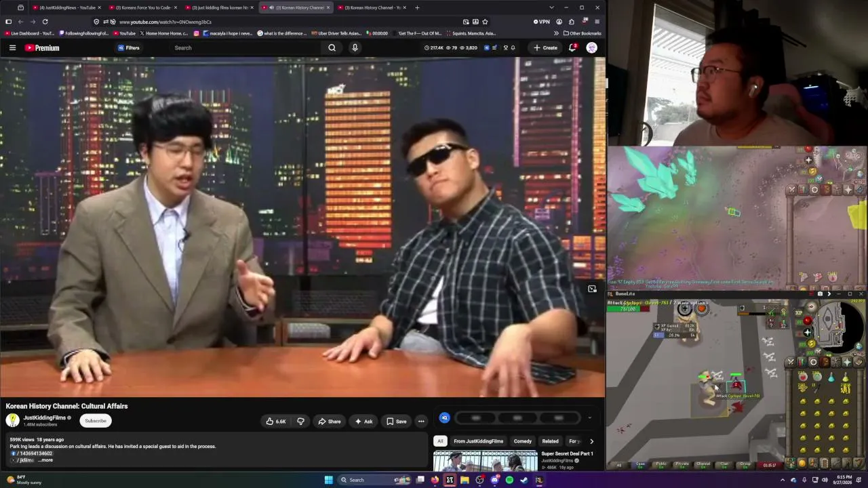This screenshot has width=868, height=488.
Task: Select the Comedy chip
Action: (523, 441)
